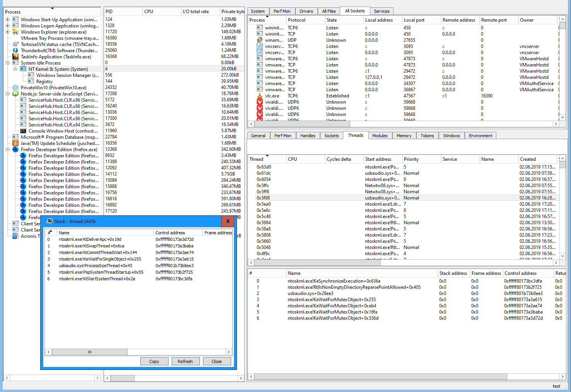
Task: Open the Environment tab
Action: tap(481, 136)
